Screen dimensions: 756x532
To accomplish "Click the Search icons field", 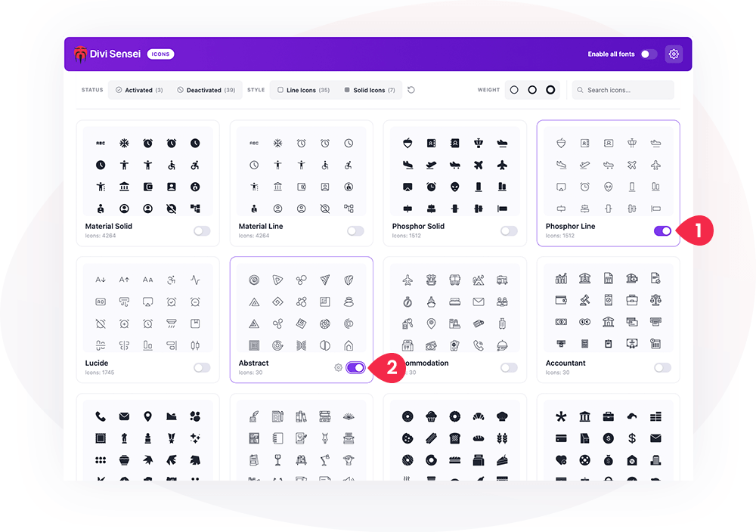I will click(623, 90).
